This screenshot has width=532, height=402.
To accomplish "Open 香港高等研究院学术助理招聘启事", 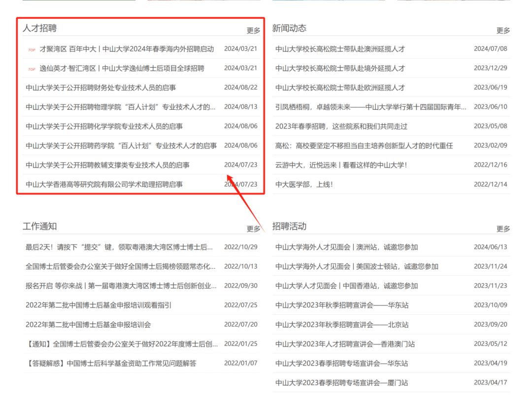I will (x=104, y=184).
